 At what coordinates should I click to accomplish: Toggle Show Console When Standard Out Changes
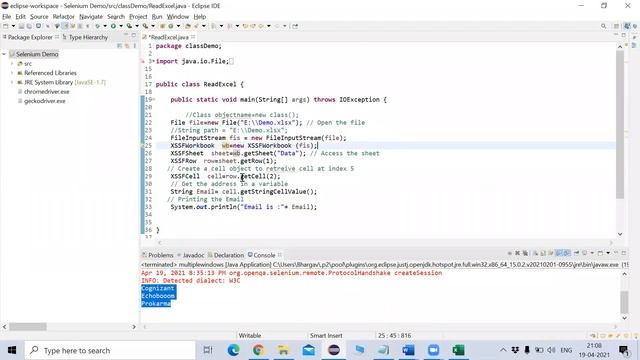click(560, 253)
